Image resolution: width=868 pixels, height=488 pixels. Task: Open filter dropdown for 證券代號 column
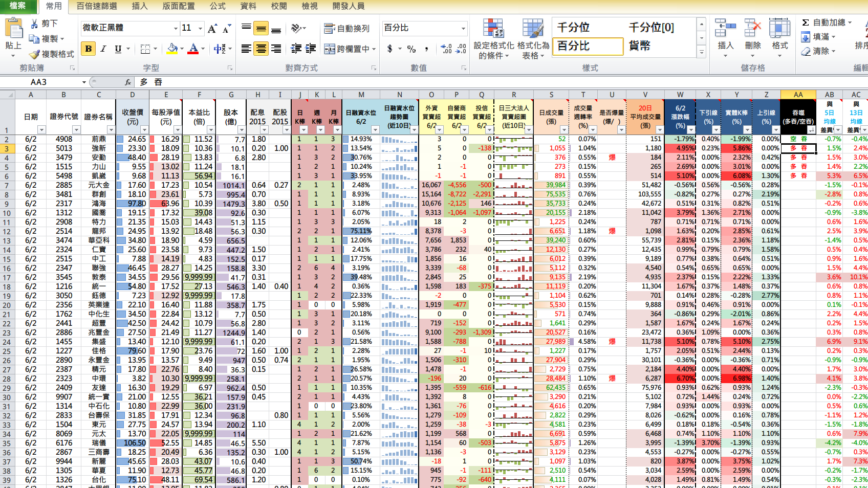point(76,130)
